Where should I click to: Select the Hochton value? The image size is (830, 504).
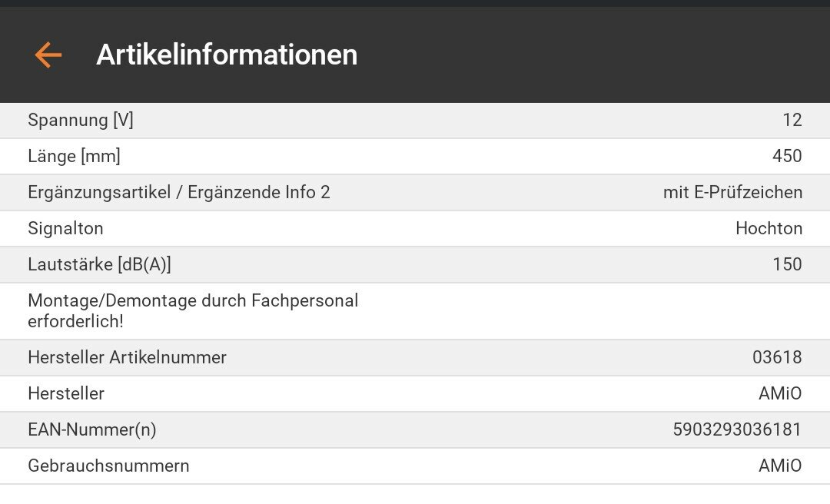pos(769,228)
